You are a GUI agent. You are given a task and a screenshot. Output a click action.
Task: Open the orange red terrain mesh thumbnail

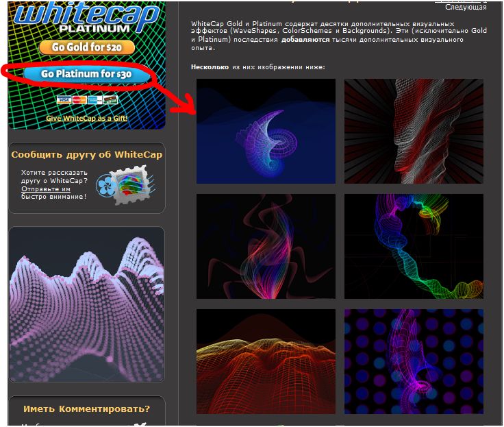(x=266, y=361)
